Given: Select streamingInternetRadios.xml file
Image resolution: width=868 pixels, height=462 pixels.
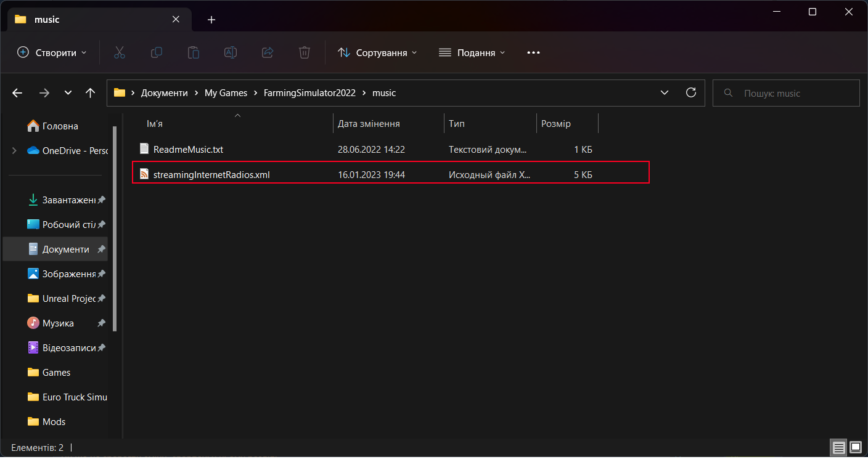Looking at the screenshot, I should pos(391,174).
